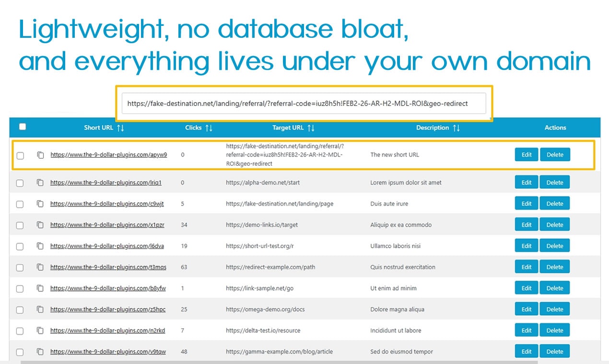Open the the-9-dollar-plugins.com/n2rkd link
This screenshot has height=364, width=609.
[107, 330]
